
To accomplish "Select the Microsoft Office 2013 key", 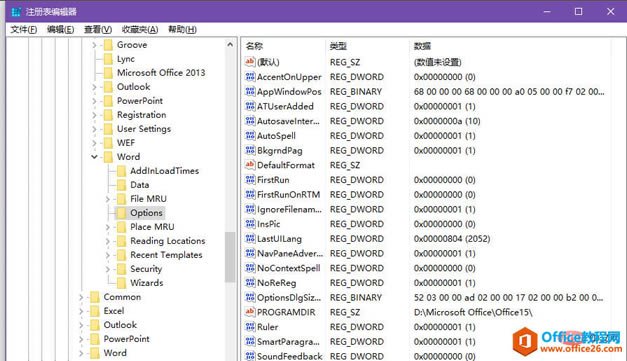I will pyautogui.click(x=161, y=73).
